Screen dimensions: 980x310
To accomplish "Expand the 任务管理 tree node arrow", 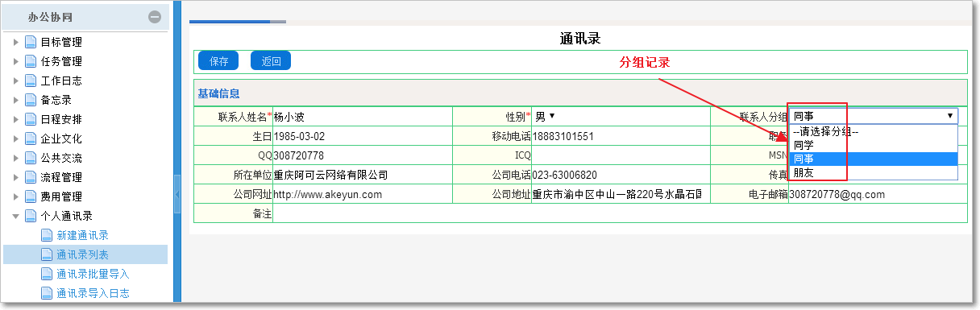I will 15,61.
